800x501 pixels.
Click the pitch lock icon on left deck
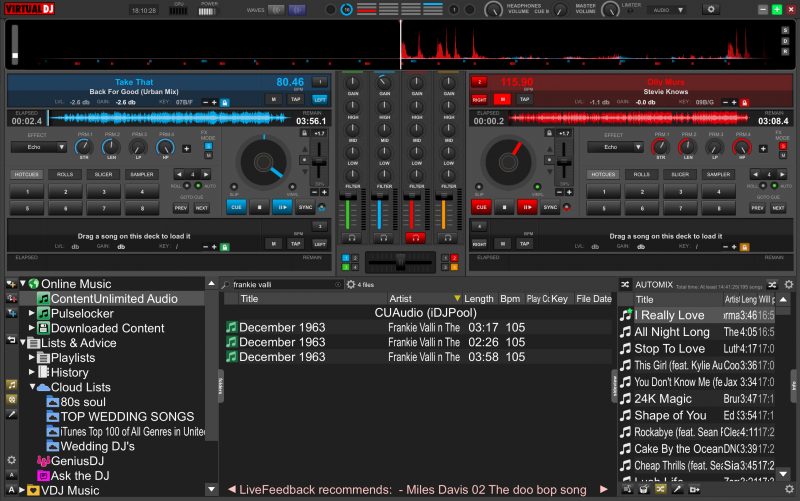click(304, 133)
